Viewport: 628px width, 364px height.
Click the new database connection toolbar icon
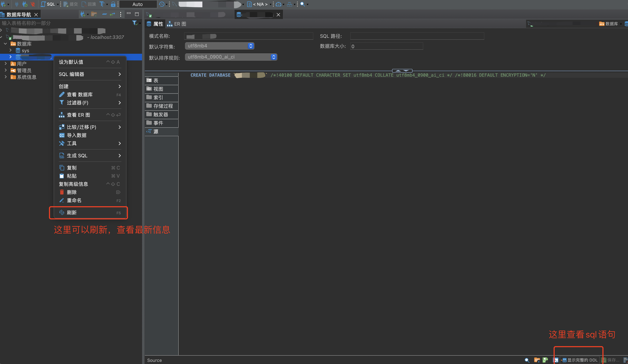(x=3, y=4)
